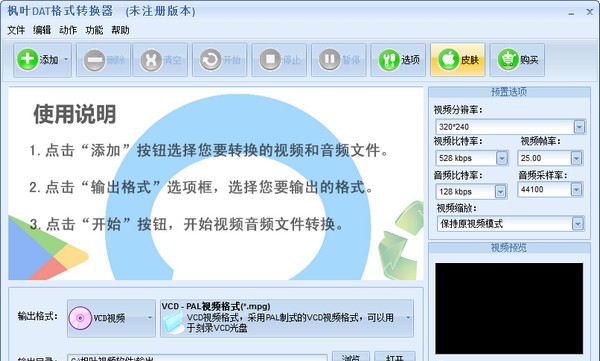This screenshot has height=361, width=600.
Task: Click the 删除 (Delete) toolbar button
Action: tap(103, 60)
